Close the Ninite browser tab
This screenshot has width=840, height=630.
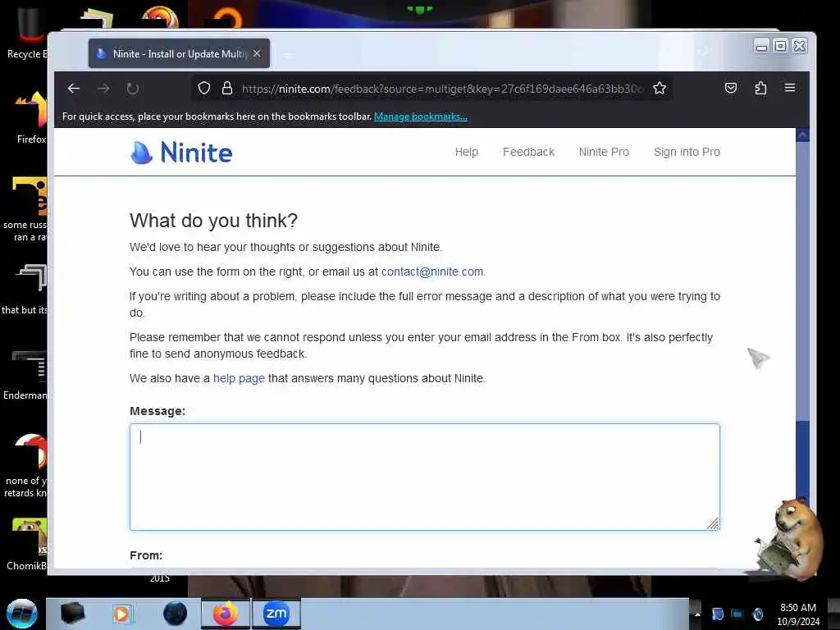click(x=257, y=53)
